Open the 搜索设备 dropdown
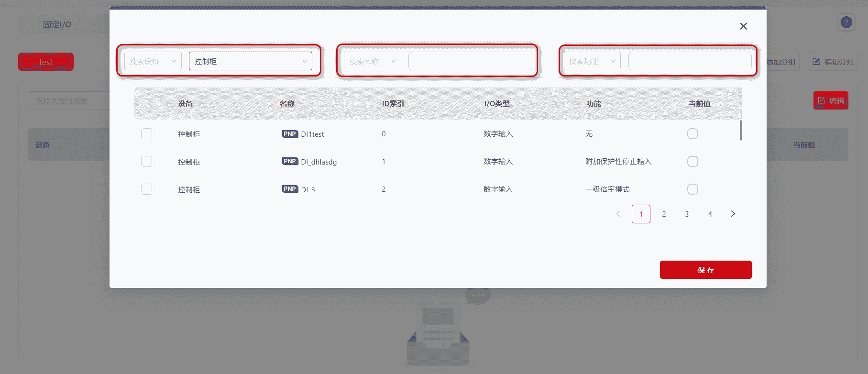The height and width of the screenshot is (374, 868). pyautogui.click(x=153, y=61)
